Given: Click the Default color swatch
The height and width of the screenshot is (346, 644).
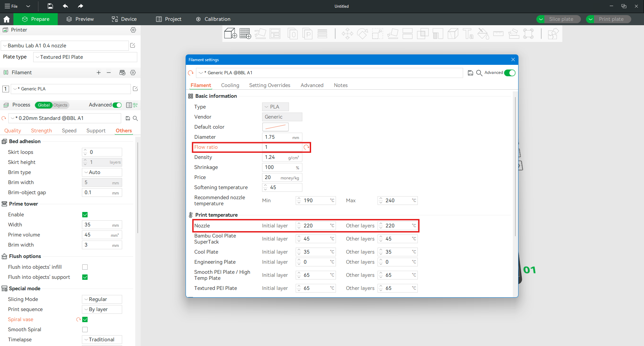Looking at the screenshot, I should 275,127.
